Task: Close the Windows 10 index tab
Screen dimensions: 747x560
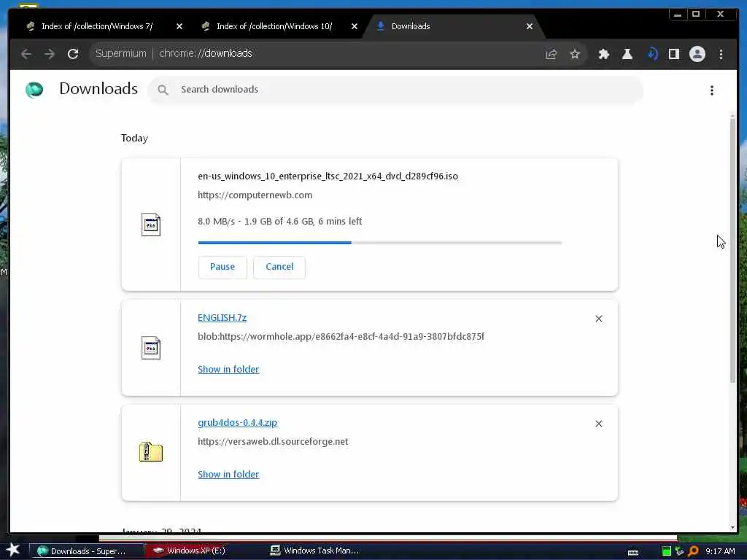Action: click(x=355, y=27)
